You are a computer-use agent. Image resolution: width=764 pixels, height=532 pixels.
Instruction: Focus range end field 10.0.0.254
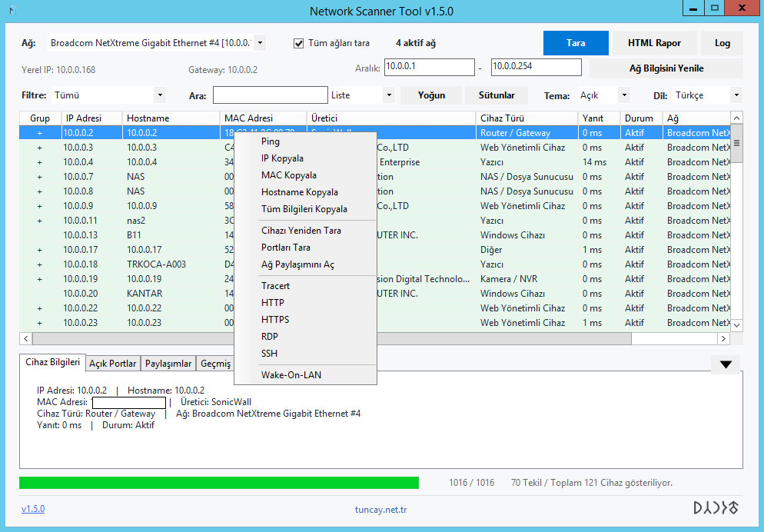(536, 67)
